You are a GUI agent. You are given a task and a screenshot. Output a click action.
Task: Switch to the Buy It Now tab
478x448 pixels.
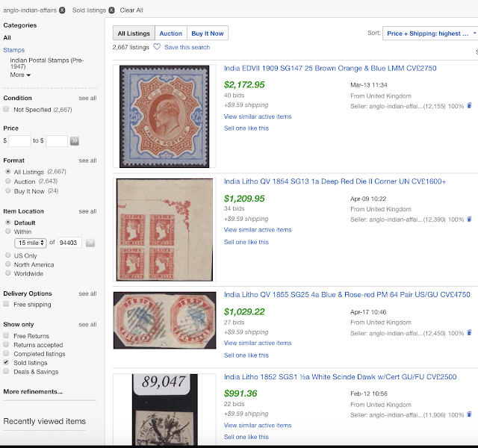pyautogui.click(x=208, y=34)
